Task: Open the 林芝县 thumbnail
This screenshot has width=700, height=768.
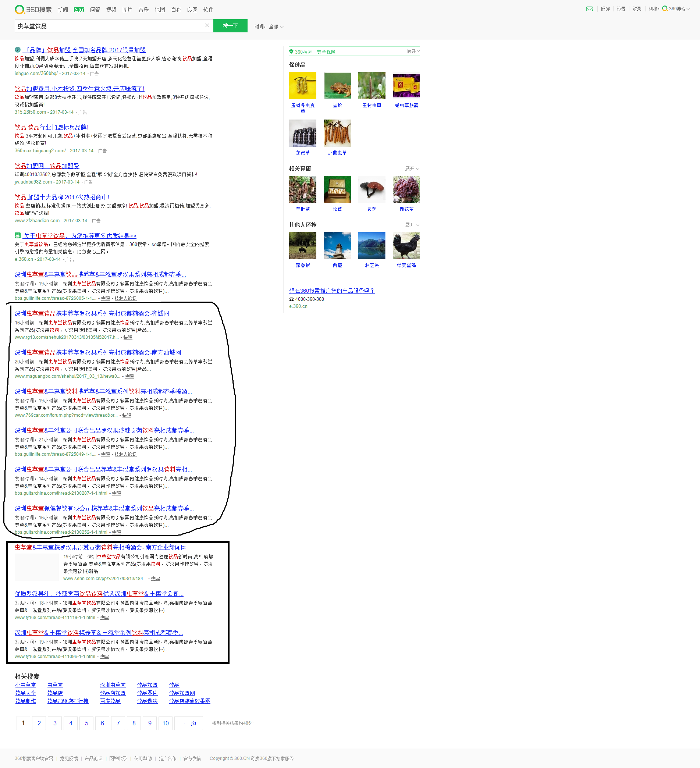Action: (x=372, y=246)
